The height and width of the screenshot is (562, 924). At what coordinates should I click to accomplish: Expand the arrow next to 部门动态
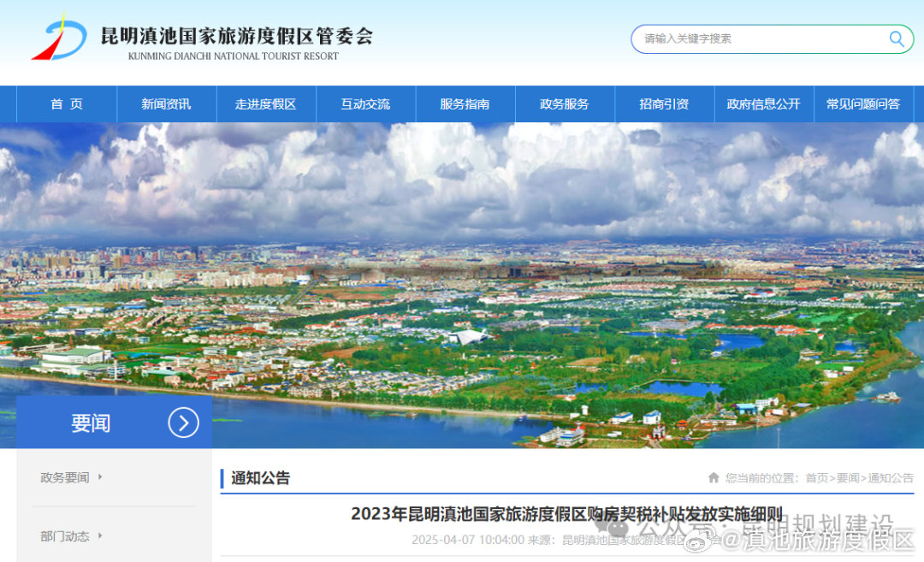100,536
